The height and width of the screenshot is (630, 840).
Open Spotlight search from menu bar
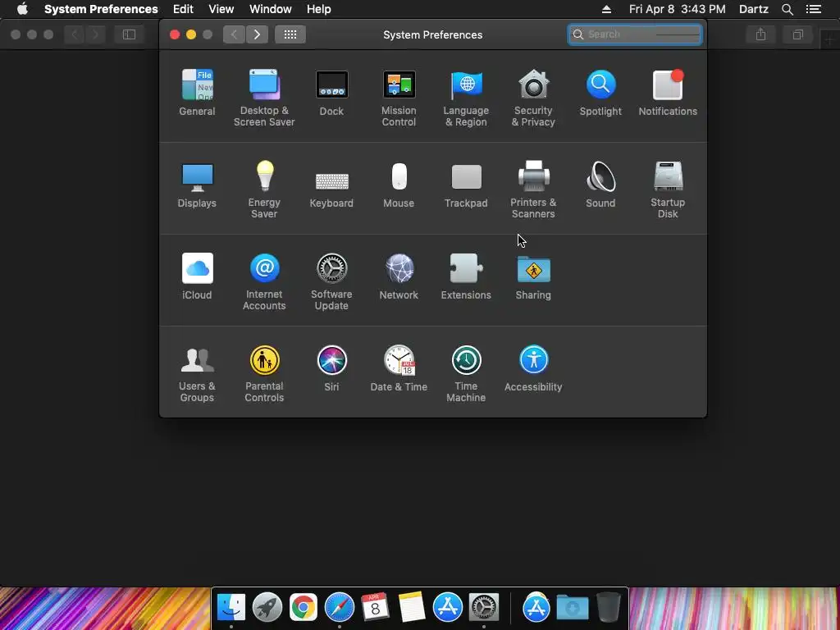point(787,9)
